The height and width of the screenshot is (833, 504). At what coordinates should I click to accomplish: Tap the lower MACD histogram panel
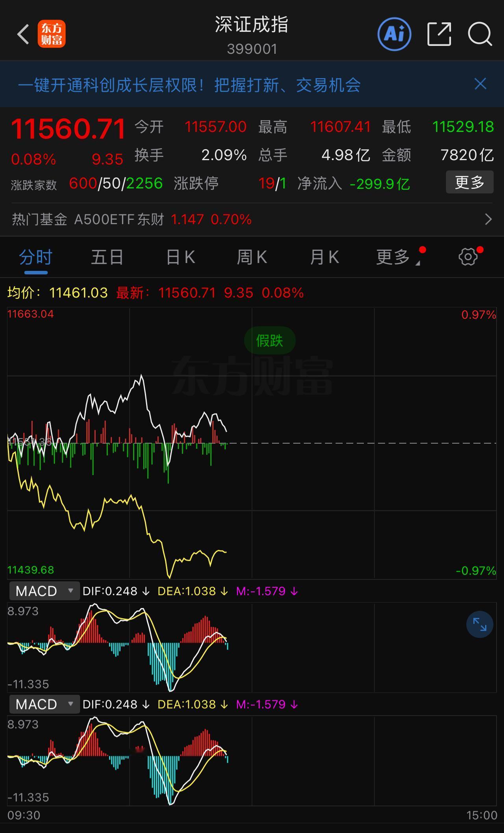click(252, 761)
